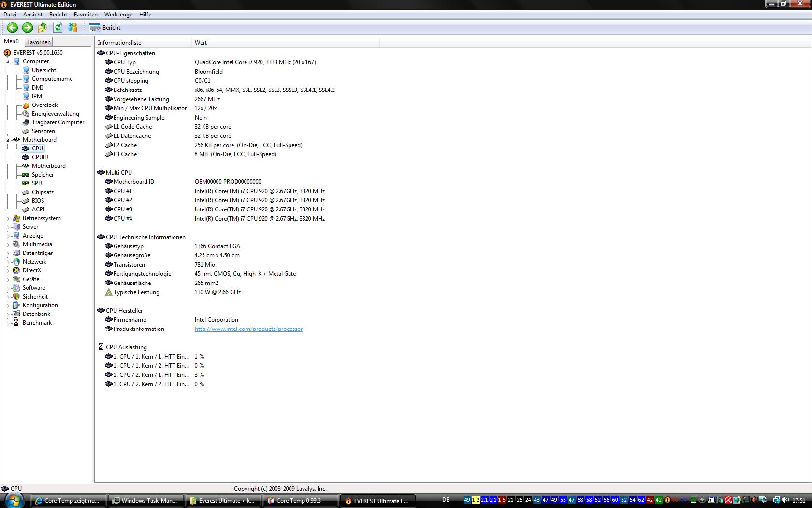This screenshot has height=508, width=812.
Task: Refresh the current page via toolbar icon
Action: (x=58, y=28)
